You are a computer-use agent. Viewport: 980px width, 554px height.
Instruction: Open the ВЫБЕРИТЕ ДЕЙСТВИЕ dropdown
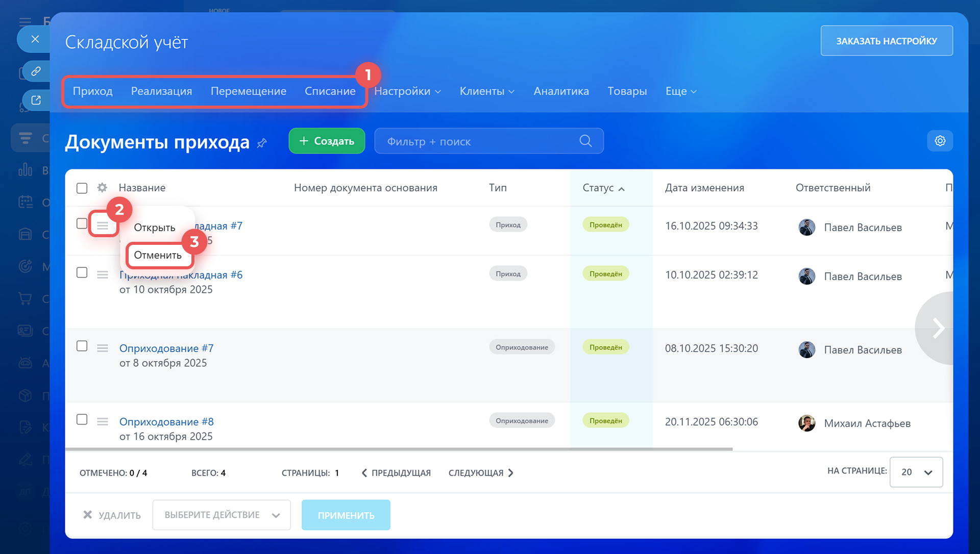click(x=221, y=515)
